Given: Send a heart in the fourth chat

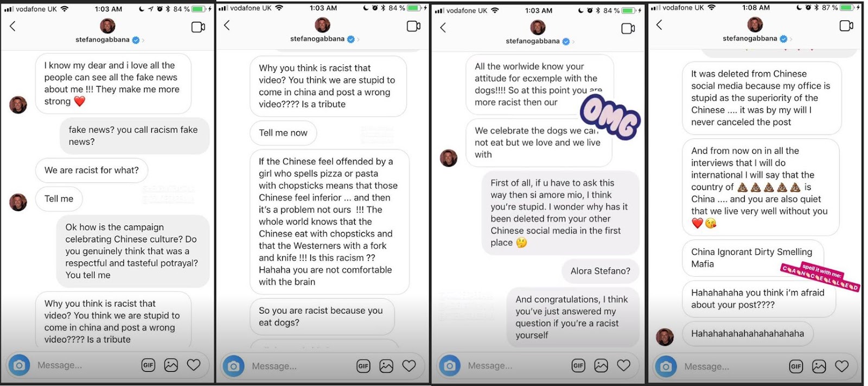Looking at the screenshot, I should pos(842,366).
